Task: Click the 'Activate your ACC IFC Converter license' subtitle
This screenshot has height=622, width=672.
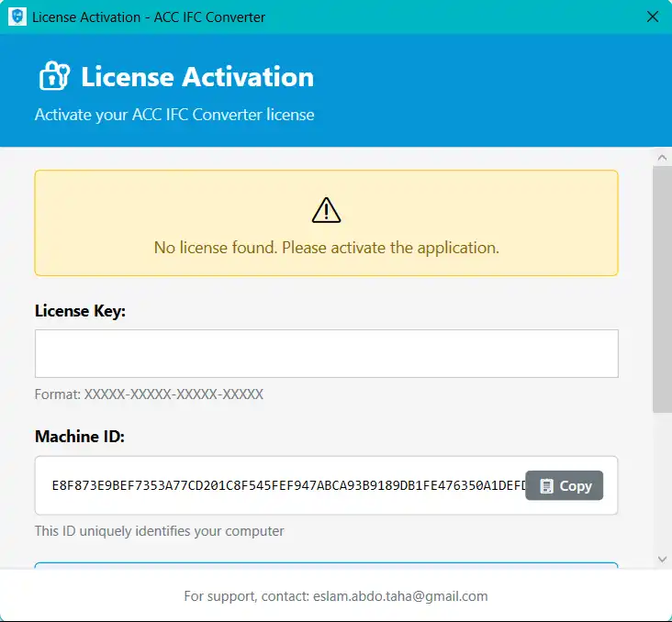Action: coord(174,115)
